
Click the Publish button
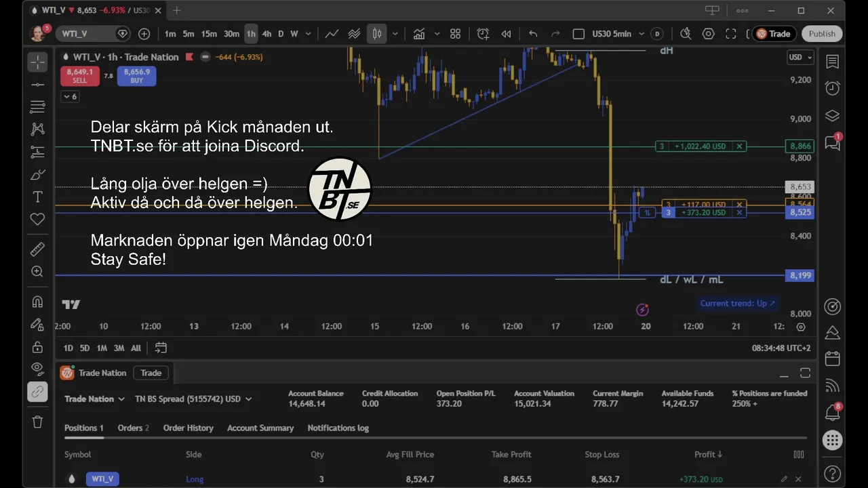(822, 34)
